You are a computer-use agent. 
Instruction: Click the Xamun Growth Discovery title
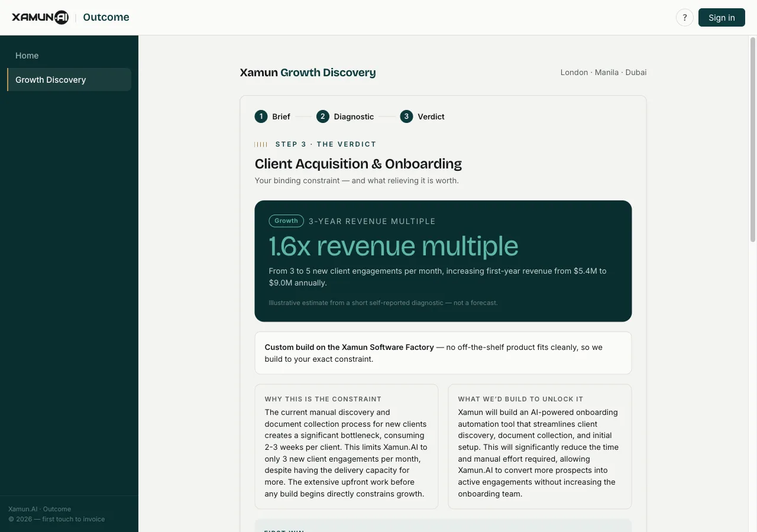click(x=308, y=73)
